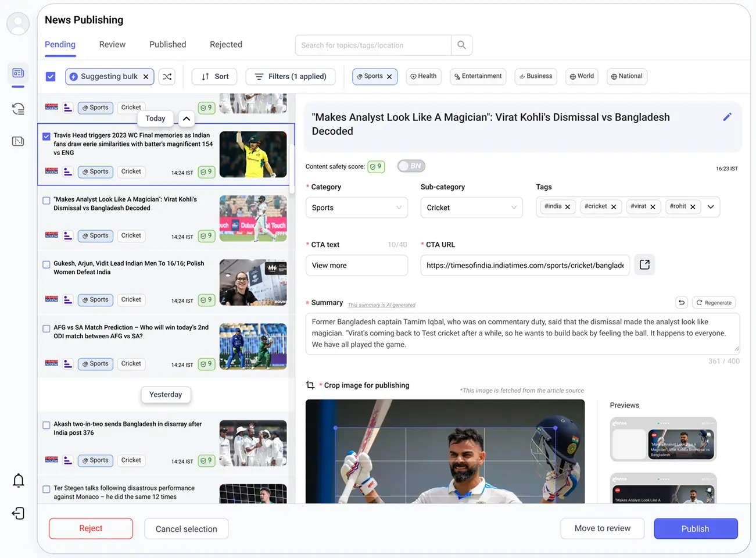The width and height of the screenshot is (756, 558).
Task: Switch to the Rejected tab
Action: click(226, 45)
